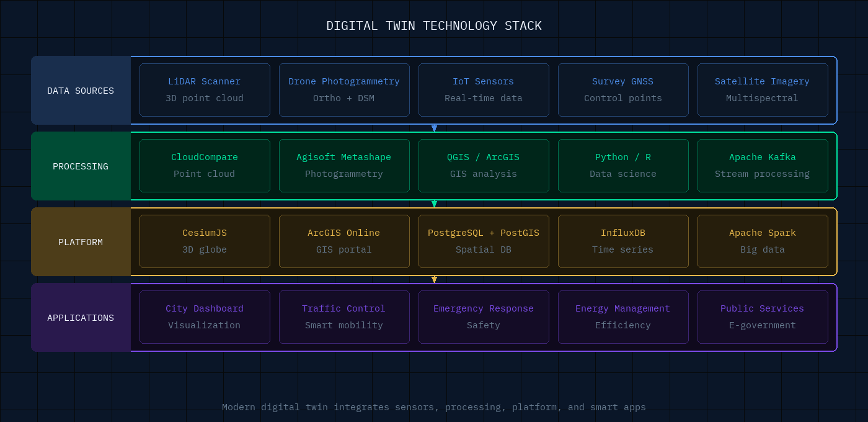This screenshot has height=422, width=868.
Task: Select the ArcGIS Online card
Action: (344, 241)
